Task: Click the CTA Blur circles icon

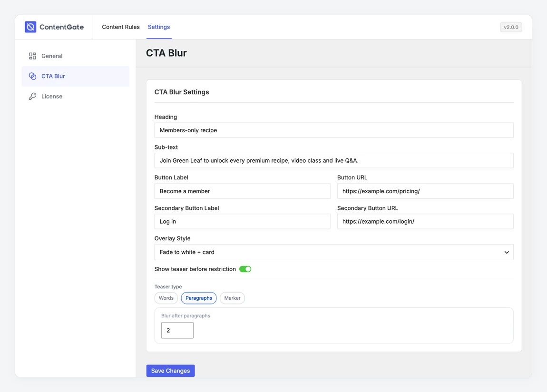Action: click(32, 76)
